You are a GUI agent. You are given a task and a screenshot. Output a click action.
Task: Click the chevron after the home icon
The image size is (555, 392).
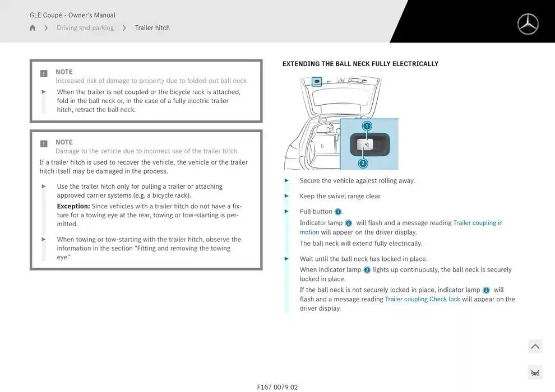(x=46, y=28)
